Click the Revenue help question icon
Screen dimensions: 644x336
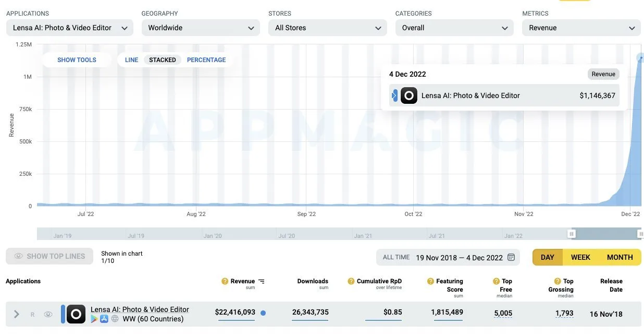(x=225, y=281)
